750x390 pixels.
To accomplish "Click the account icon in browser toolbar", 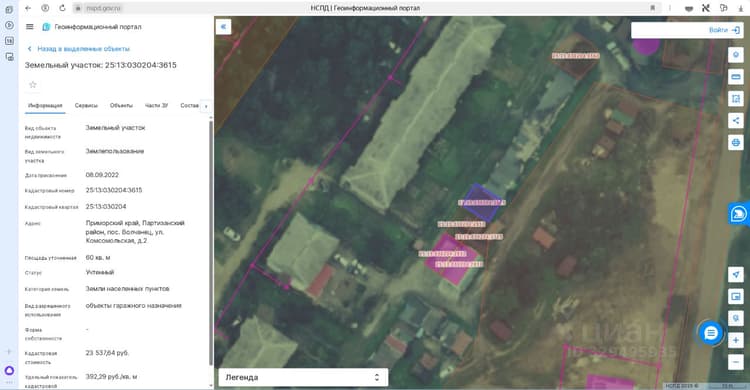I will click(45, 8).
